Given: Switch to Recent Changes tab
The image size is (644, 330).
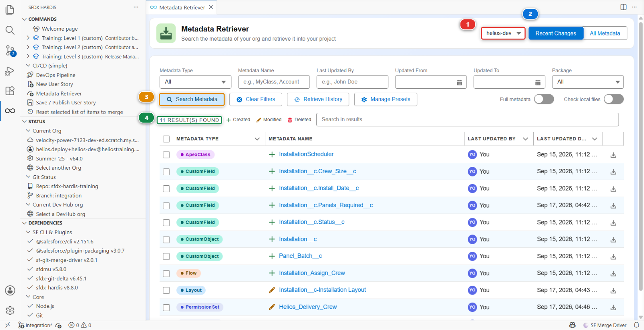Looking at the screenshot, I should [555, 33].
